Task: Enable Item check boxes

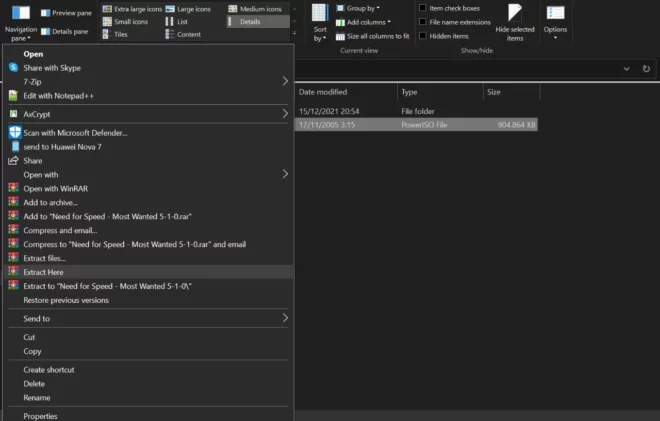Action: [423, 8]
